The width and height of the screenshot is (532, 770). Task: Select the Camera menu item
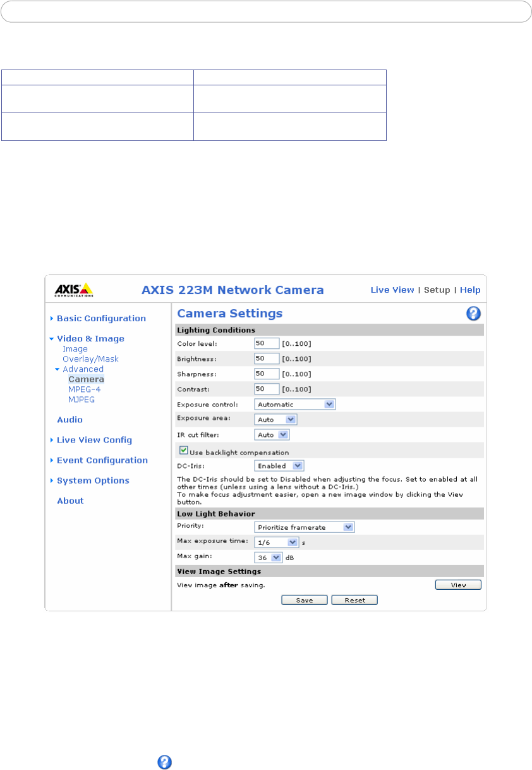pos(86,379)
